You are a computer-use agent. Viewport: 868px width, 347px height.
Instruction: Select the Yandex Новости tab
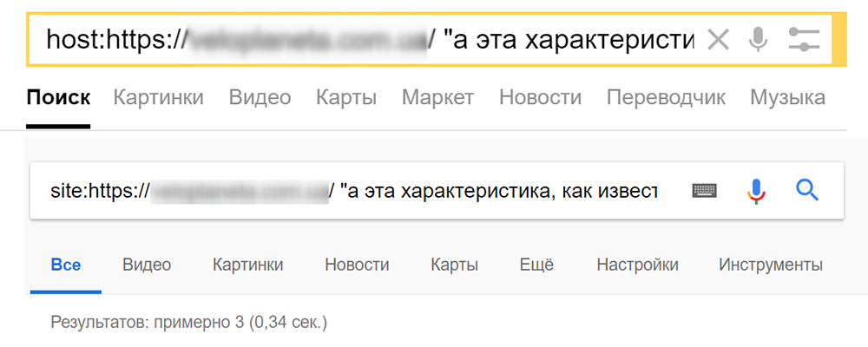(x=540, y=97)
